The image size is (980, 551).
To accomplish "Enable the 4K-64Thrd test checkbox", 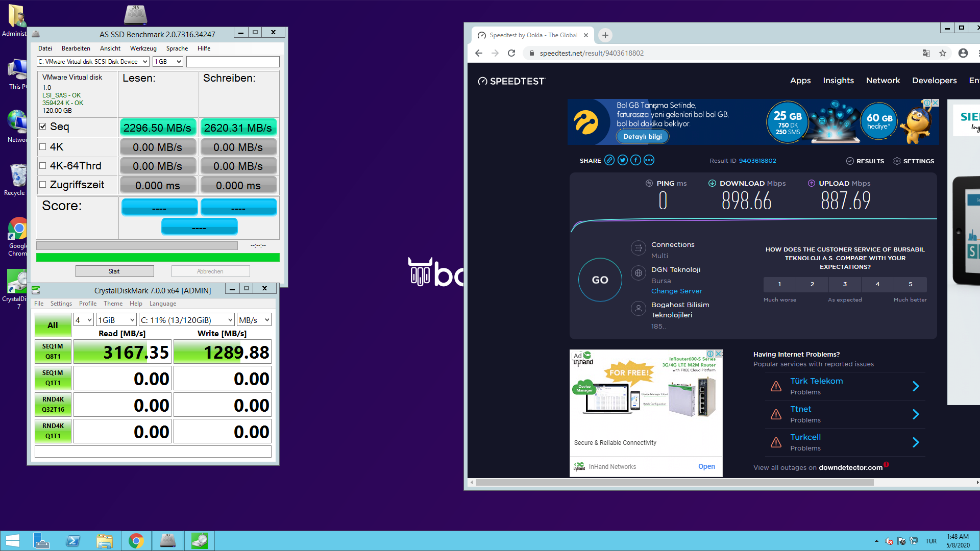I will [x=43, y=166].
